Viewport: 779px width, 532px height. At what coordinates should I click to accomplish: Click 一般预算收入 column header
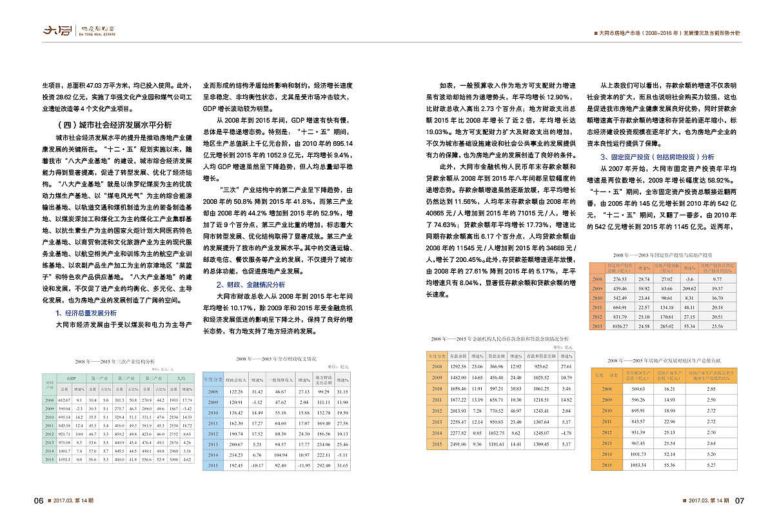281,380
